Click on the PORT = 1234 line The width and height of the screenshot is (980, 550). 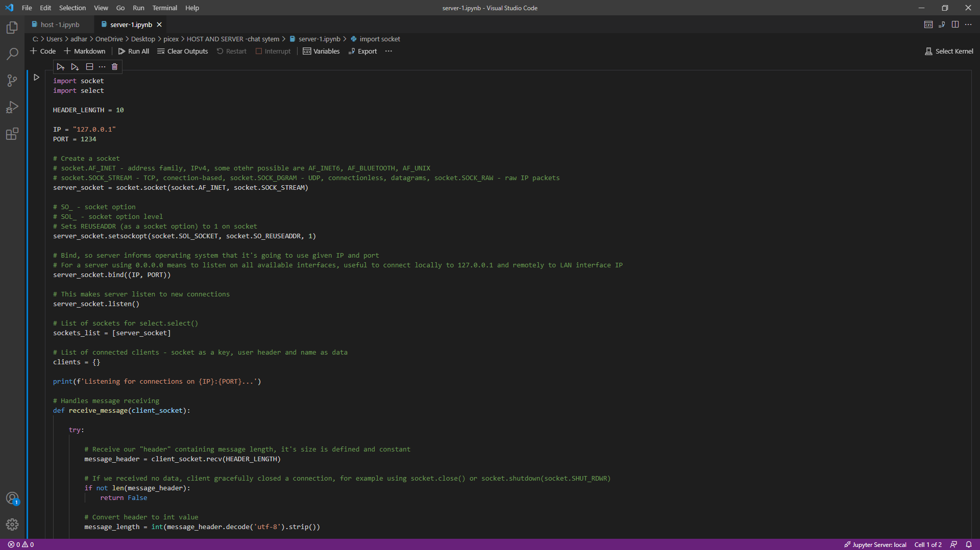coord(75,139)
